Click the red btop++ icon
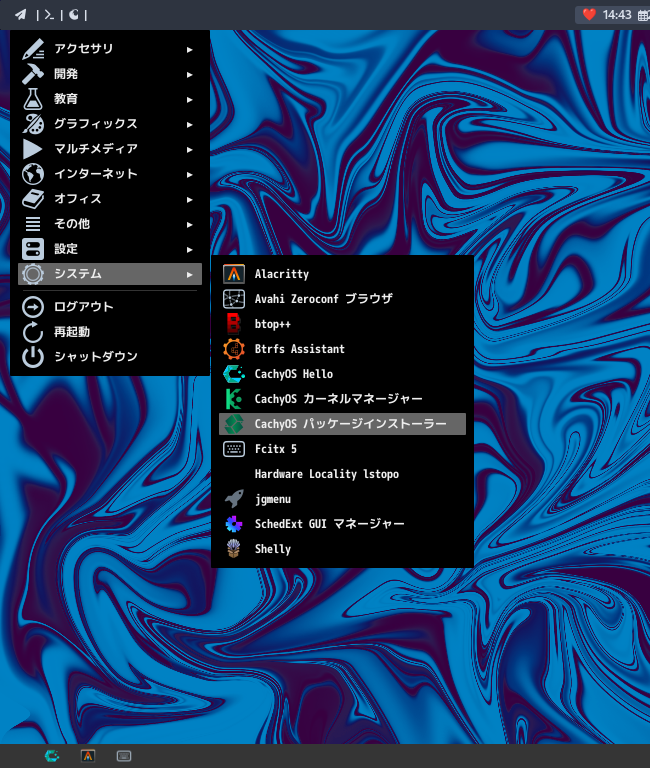The width and height of the screenshot is (650, 768). [234, 324]
